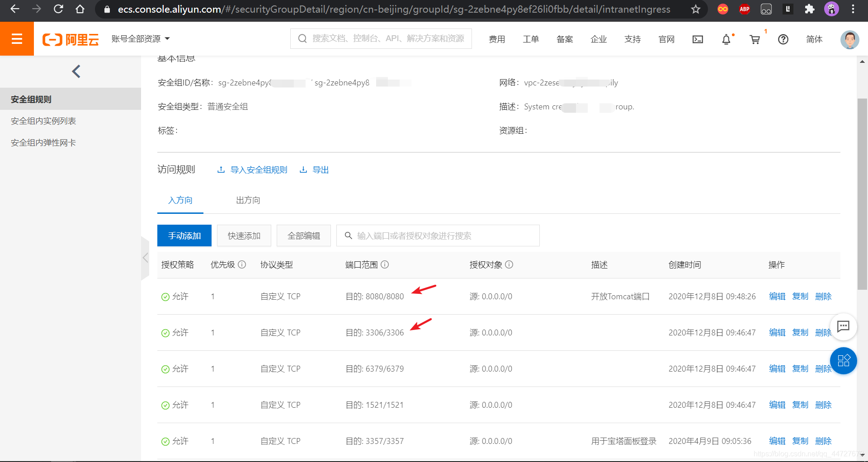Click the 导出 export link

(x=321, y=170)
